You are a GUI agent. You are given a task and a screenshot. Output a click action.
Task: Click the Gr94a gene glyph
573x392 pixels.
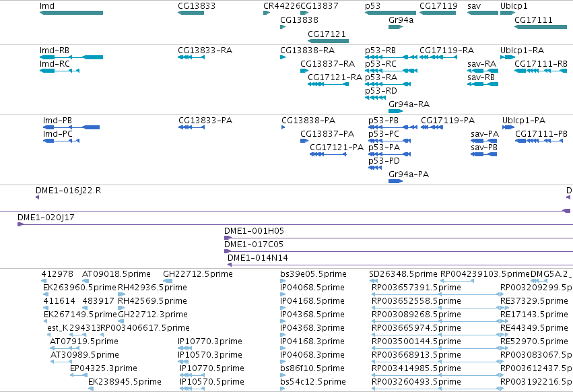tap(395, 27)
